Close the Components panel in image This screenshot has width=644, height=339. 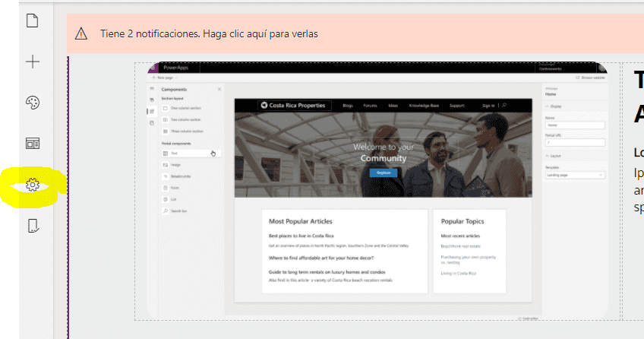coord(219,89)
